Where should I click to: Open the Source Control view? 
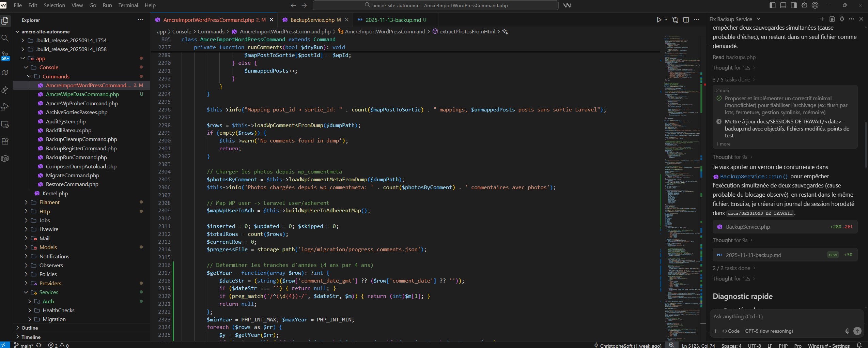pos(5,55)
